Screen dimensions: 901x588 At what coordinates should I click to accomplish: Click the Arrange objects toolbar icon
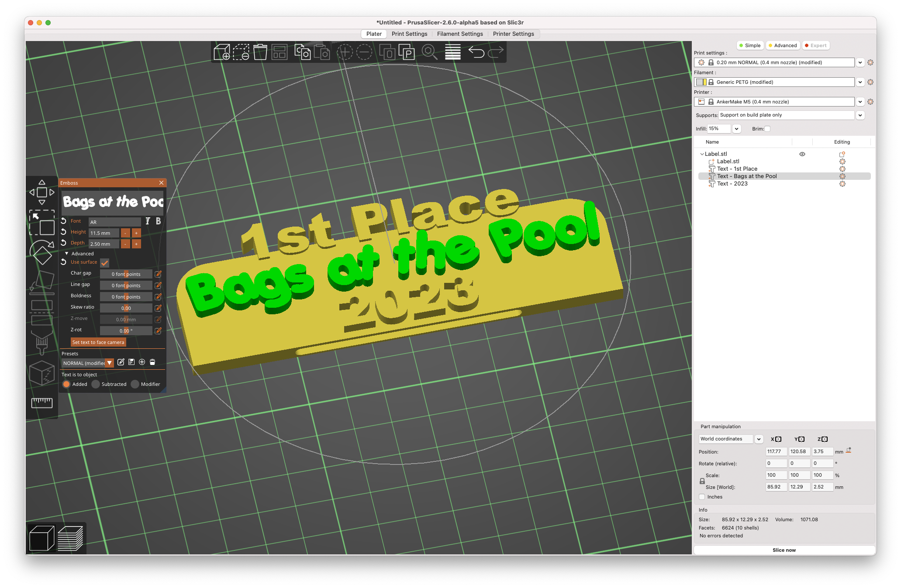point(280,52)
